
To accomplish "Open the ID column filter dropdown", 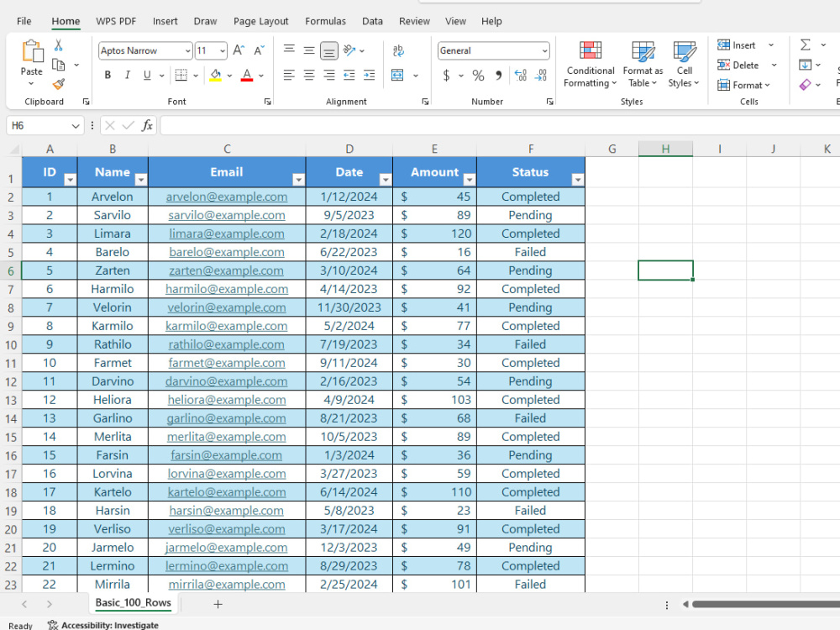I will click(x=70, y=180).
